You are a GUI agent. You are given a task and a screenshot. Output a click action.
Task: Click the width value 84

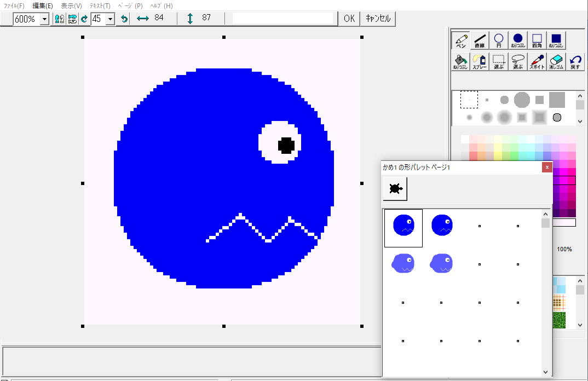(159, 18)
